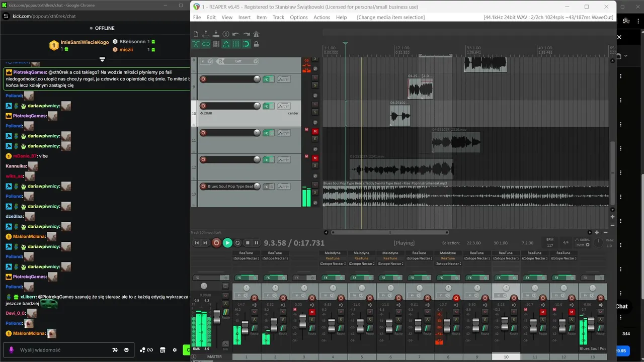The width and height of the screenshot is (644, 362).
Task: Click the Save Project (download arrow) icon
Action: (x=216, y=34)
